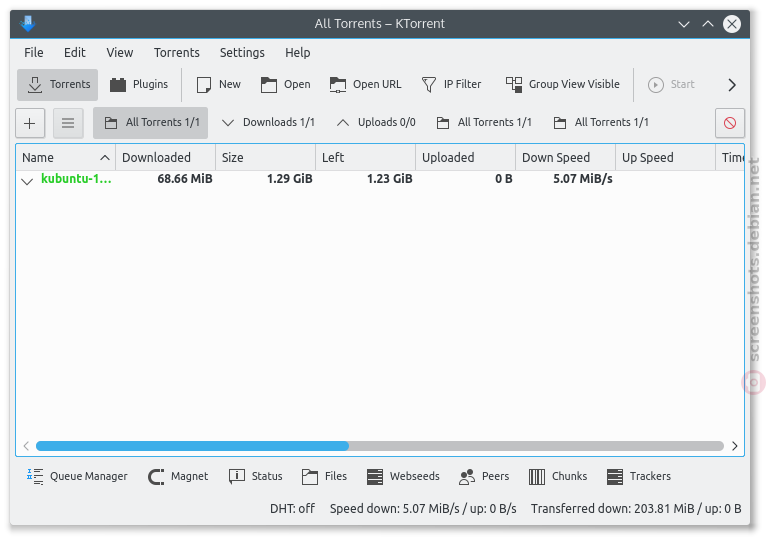Click the 68.66 MiB downloaded value

pyautogui.click(x=185, y=179)
